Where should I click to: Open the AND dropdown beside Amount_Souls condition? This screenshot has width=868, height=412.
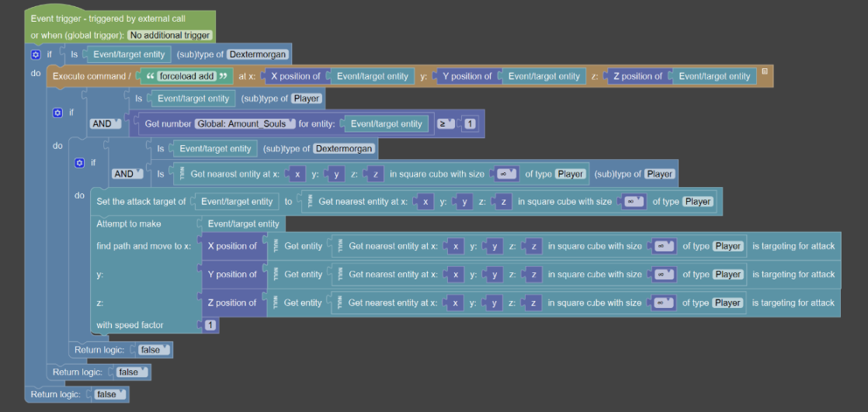[106, 123]
